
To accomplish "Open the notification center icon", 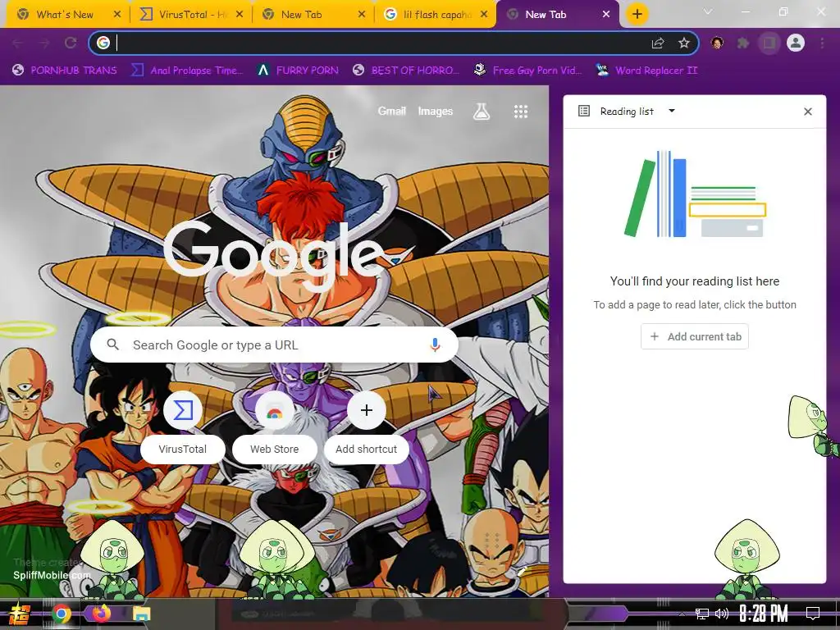I will pyautogui.click(x=813, y=614).
